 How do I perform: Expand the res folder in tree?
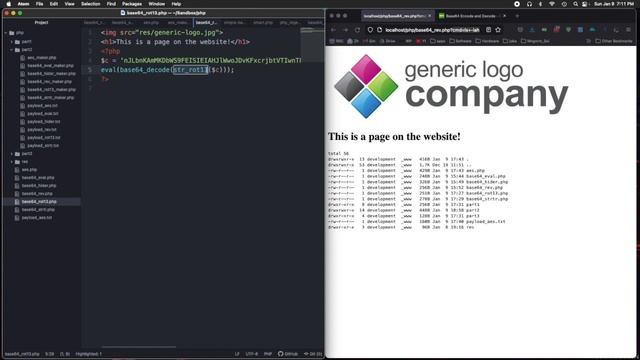[12, 162]
